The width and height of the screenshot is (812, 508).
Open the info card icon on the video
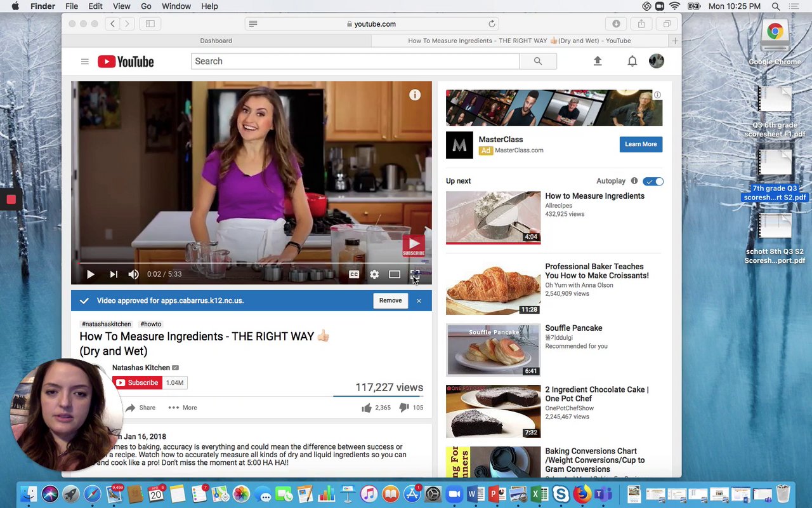click(x=415, y=95)
